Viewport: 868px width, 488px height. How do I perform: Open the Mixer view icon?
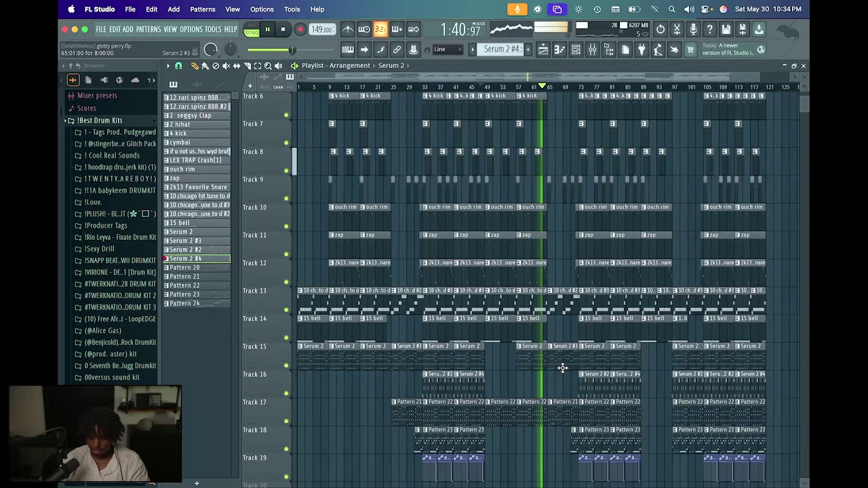592,49
